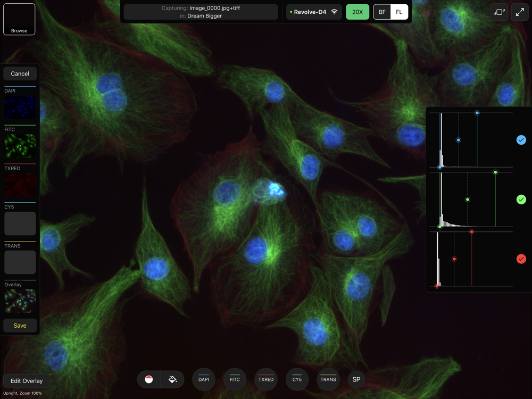Select the SP round button
The width and height of the screenshot is (532, 399).
356,379
